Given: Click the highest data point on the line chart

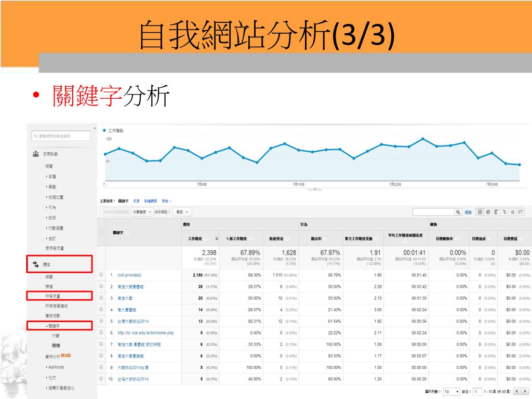Looking at the screenshot, I should 423,139.
